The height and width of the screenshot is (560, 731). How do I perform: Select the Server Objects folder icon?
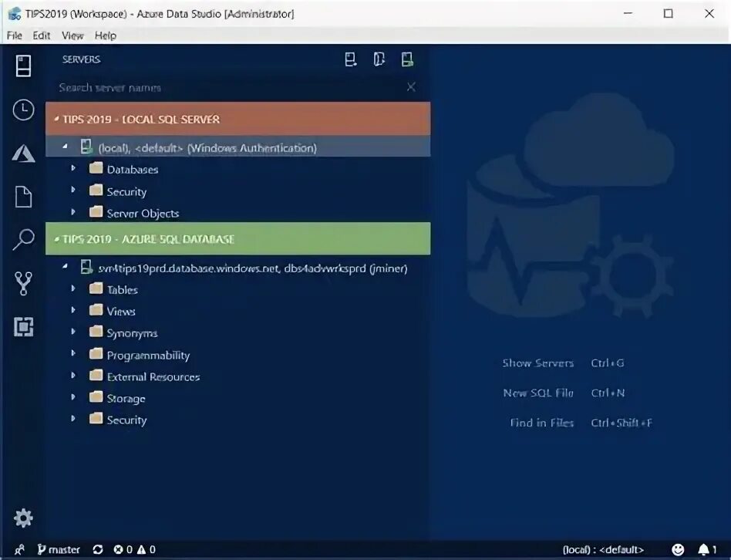96,211
